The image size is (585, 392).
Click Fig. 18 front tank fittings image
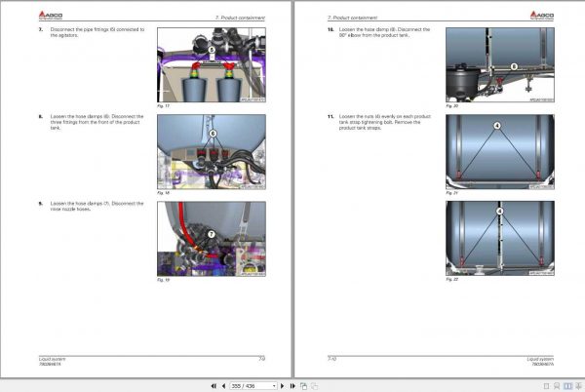coord(212,152)
